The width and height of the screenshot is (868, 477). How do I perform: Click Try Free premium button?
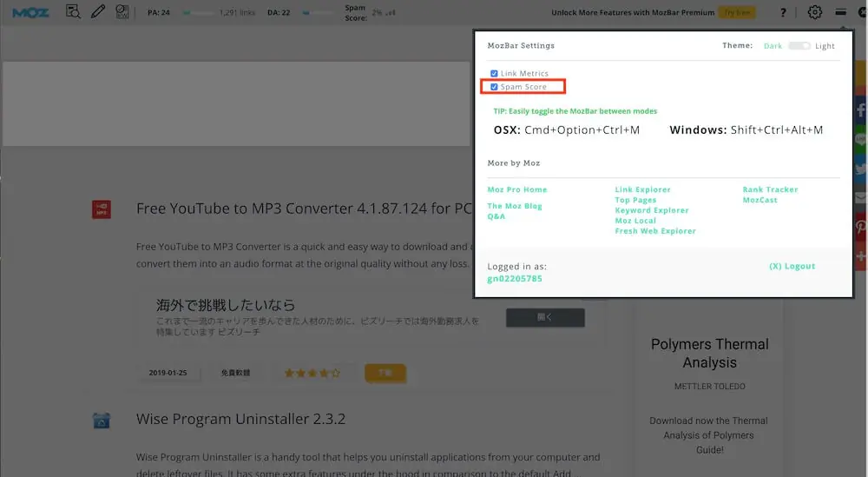(737, 12)
